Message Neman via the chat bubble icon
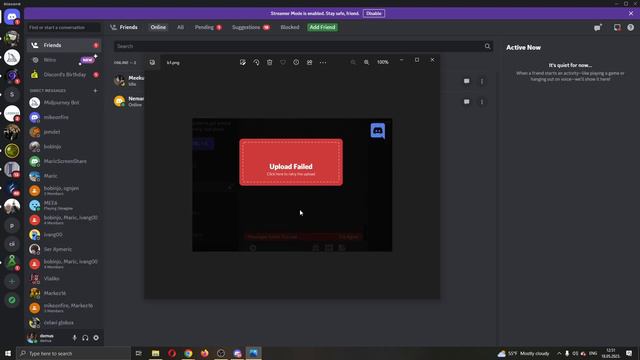Image resolution: width=640 pixels, height=360 pixels. coord(467,102)
